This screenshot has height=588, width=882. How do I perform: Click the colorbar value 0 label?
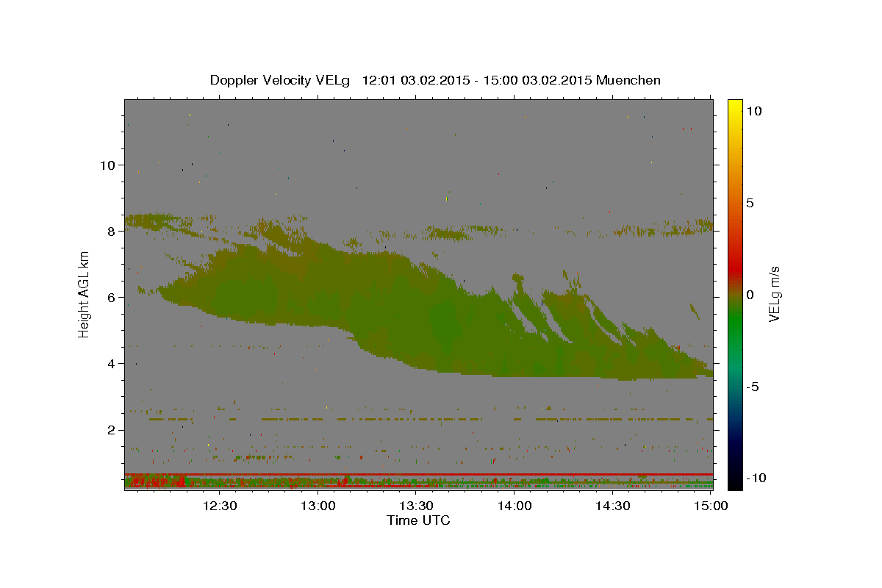[x=750, y=295]
